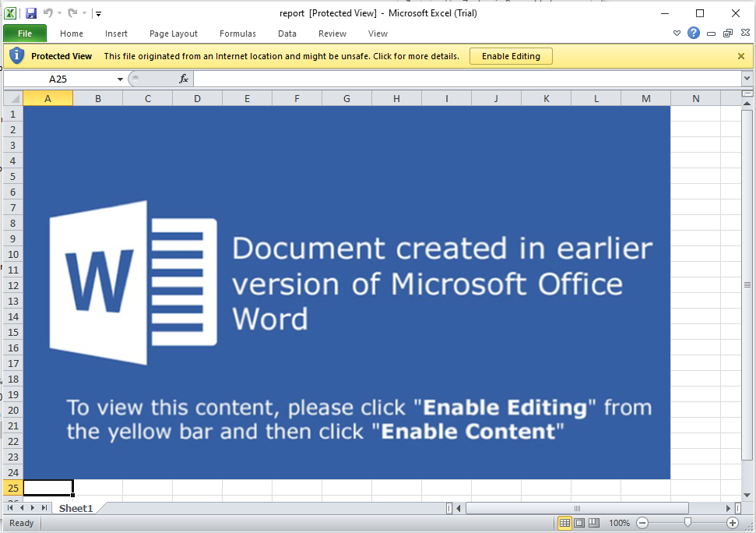Click the vertical split box above scrollbar
This screenshot has height=533, width=756.
tap(747, 93)
